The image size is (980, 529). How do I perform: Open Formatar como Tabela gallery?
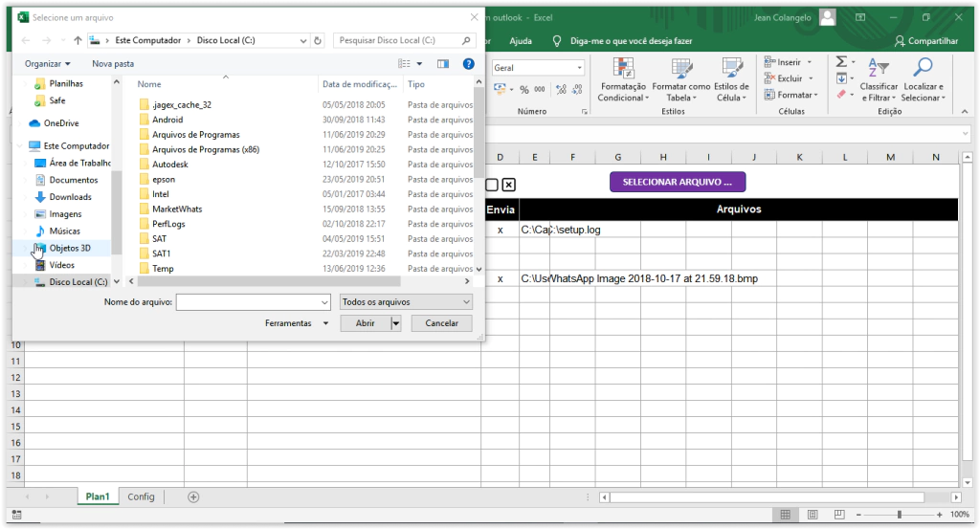[x=681, y=69]
